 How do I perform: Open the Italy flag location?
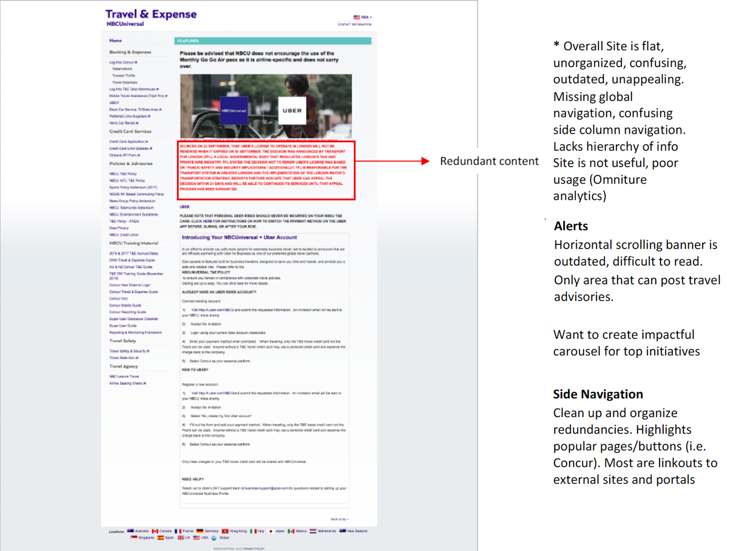[x=257, y=531]
